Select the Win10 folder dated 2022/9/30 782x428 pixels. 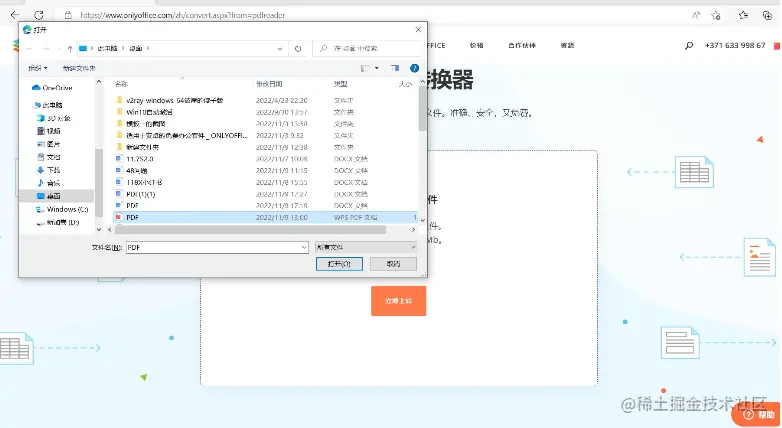click(x=145, y=112)
